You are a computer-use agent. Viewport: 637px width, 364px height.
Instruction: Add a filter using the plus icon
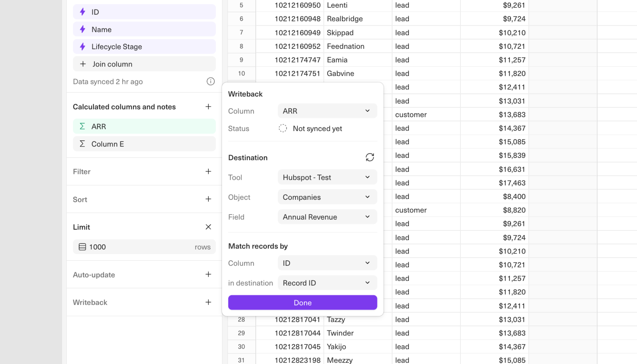(208, 171)
